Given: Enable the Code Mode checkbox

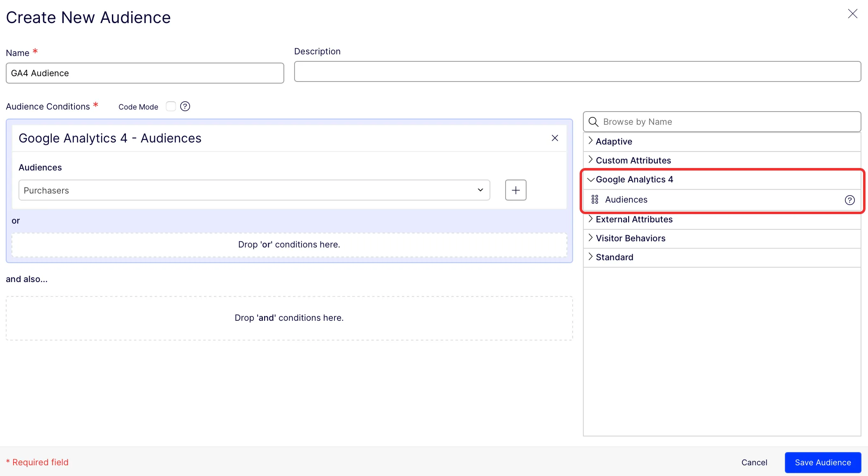Looking at the screenshot, I should 171,107.
